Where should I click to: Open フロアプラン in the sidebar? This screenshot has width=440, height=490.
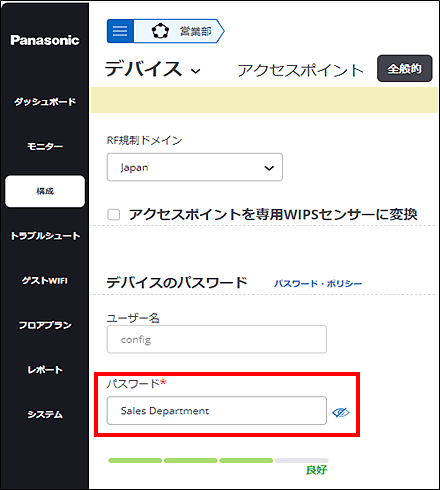[x=45, y=325]
